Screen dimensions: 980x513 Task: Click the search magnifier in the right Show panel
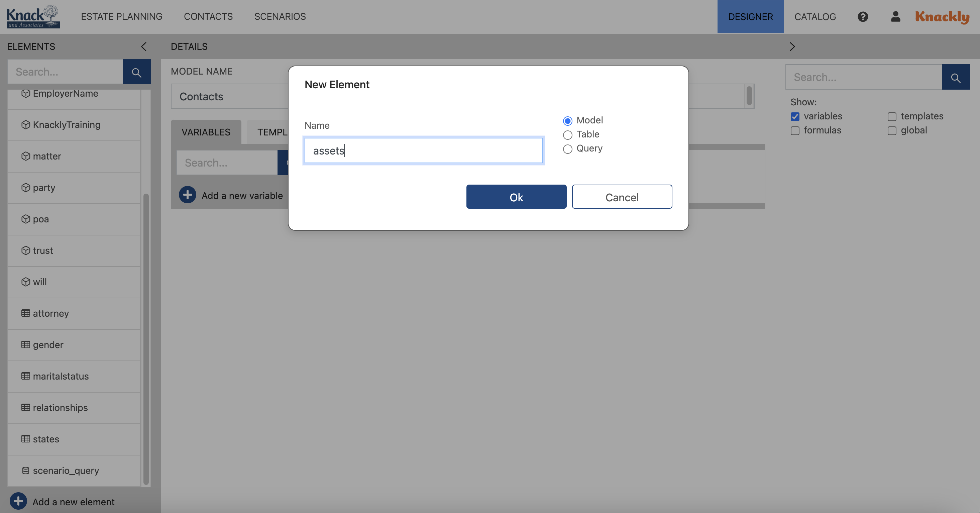click(956, 77)
